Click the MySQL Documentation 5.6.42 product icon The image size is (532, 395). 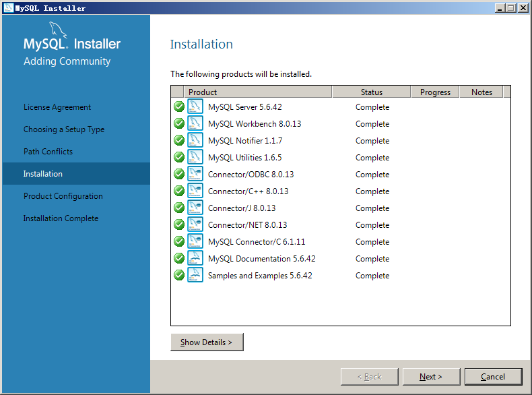click(x=195, y=258)
